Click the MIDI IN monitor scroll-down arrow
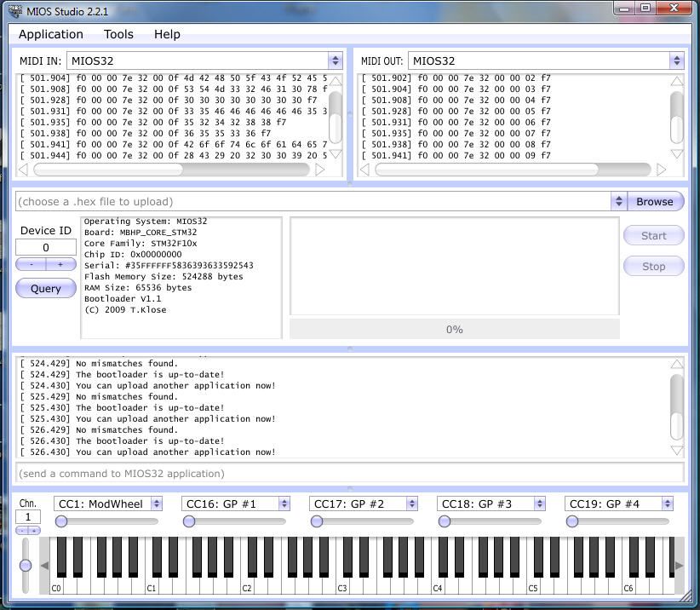700x610 pixels. [336, 154]
